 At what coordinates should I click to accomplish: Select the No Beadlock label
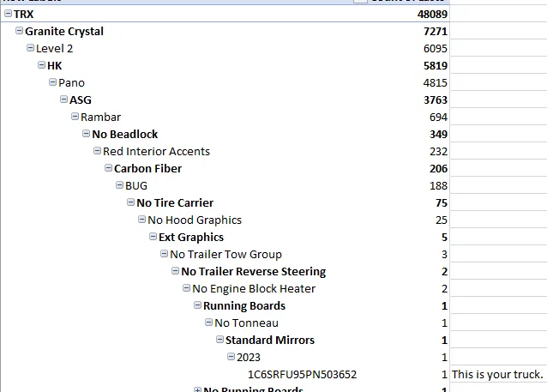(125, 135)
